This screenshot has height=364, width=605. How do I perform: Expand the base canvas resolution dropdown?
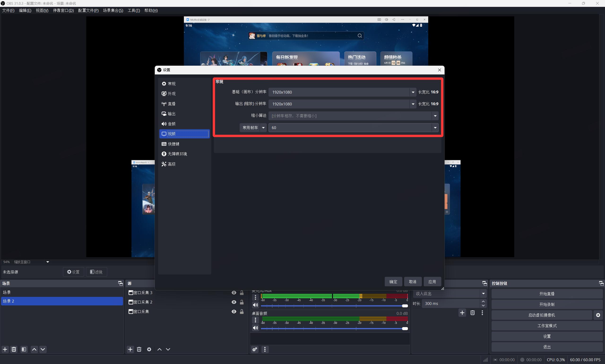pyautogui.click(x=413, y=92)
